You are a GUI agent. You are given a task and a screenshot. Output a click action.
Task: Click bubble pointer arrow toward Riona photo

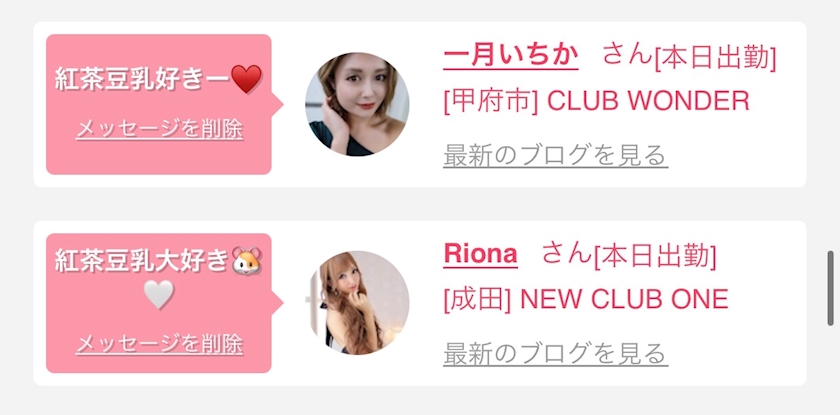(x=278, y=303)
